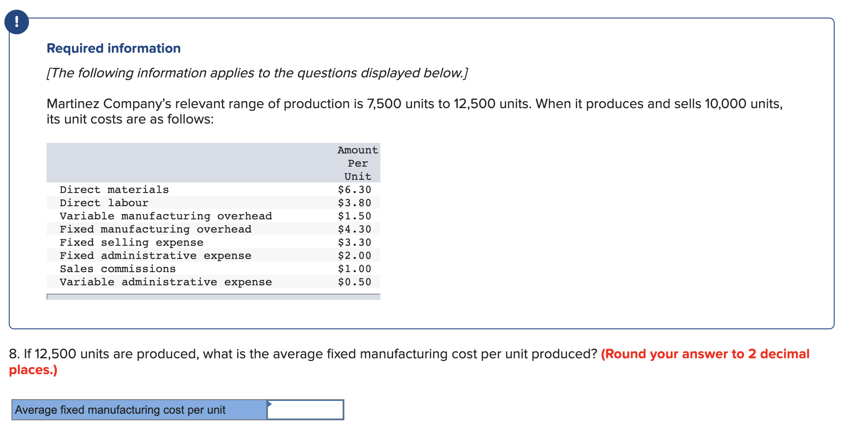The width and height of the screenshot is (868, 437).
Task: Click the Fixed selling expense row
Action: 131,242
